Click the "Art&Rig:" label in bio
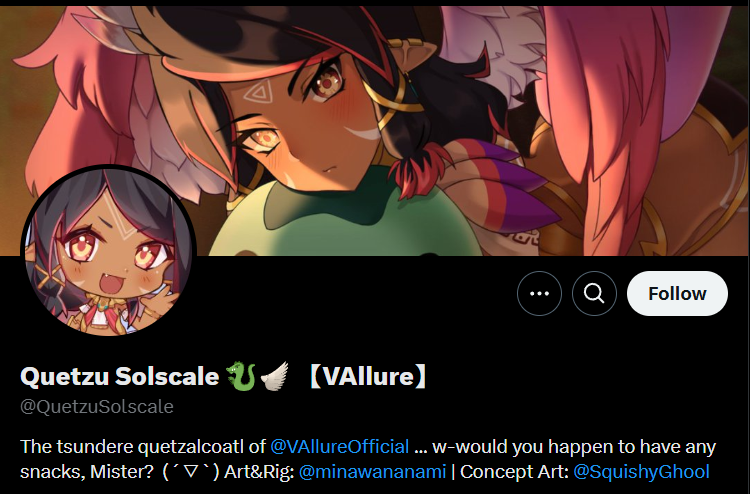Screen dimensions: 750x494 (259, 472)
